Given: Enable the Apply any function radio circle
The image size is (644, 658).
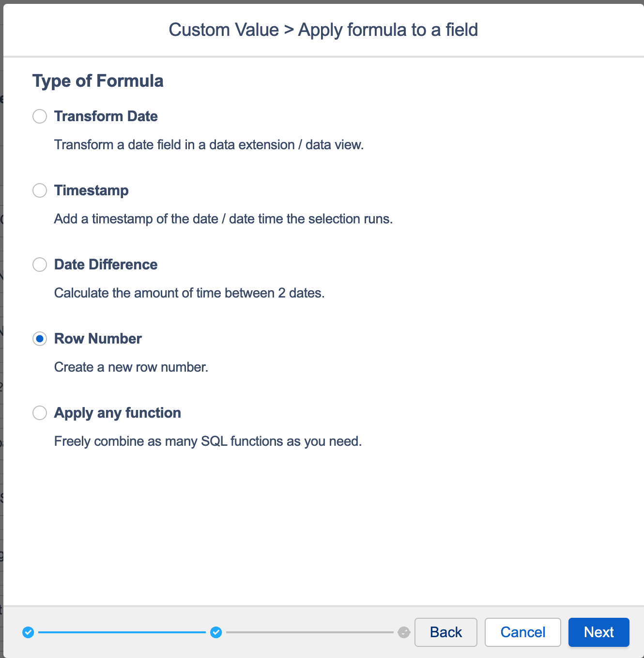Looking at the screenshot, I should pyautogui.click(x=40, y=413).
